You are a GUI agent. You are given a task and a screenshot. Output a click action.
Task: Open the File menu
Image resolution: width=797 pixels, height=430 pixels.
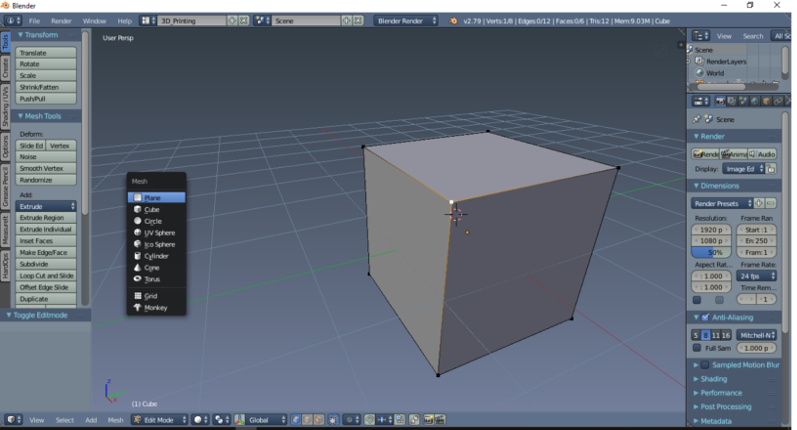34,21
